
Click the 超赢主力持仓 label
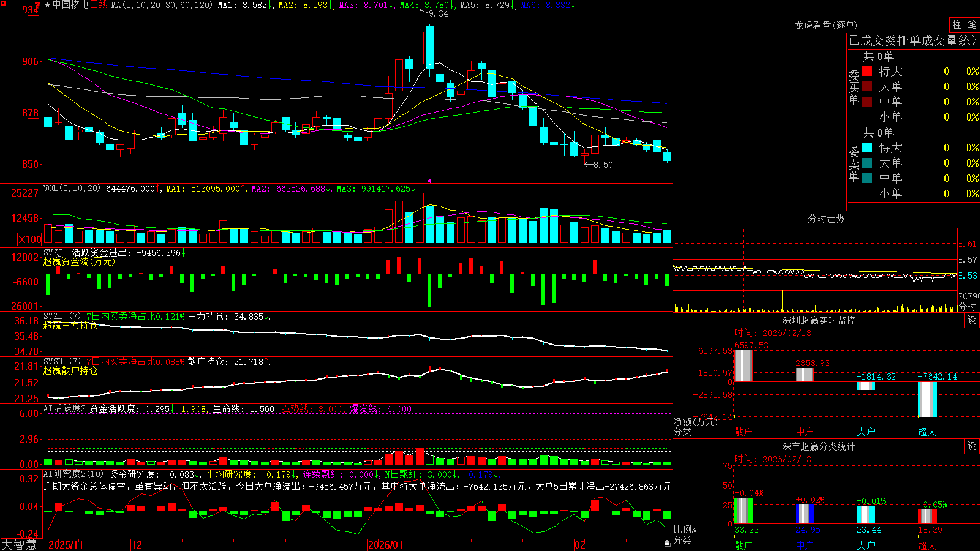click(70, 325)
